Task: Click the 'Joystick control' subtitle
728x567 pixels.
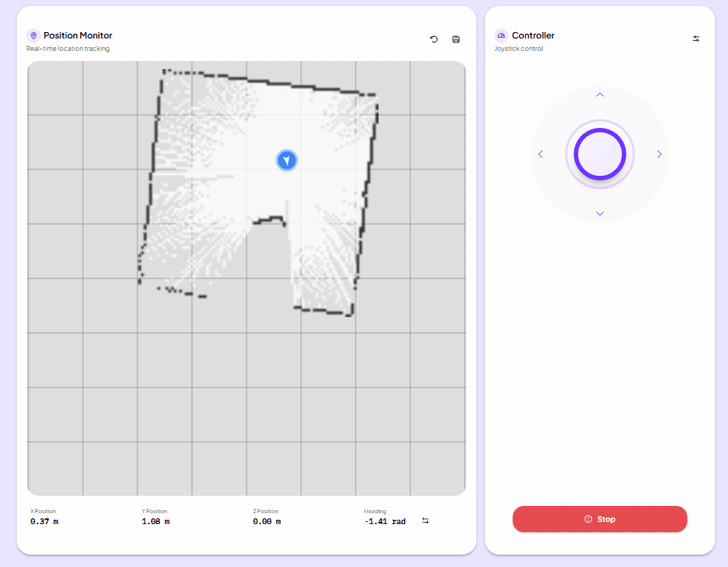Action: (519, 49)
